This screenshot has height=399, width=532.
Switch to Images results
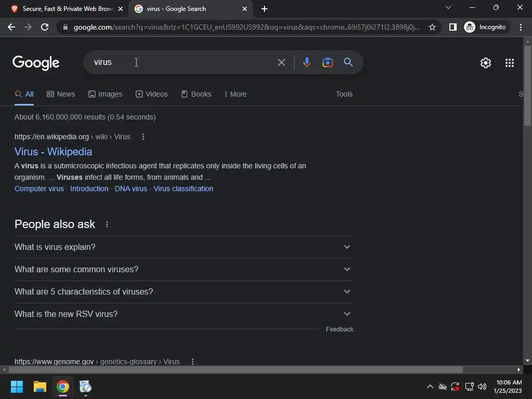105,95
